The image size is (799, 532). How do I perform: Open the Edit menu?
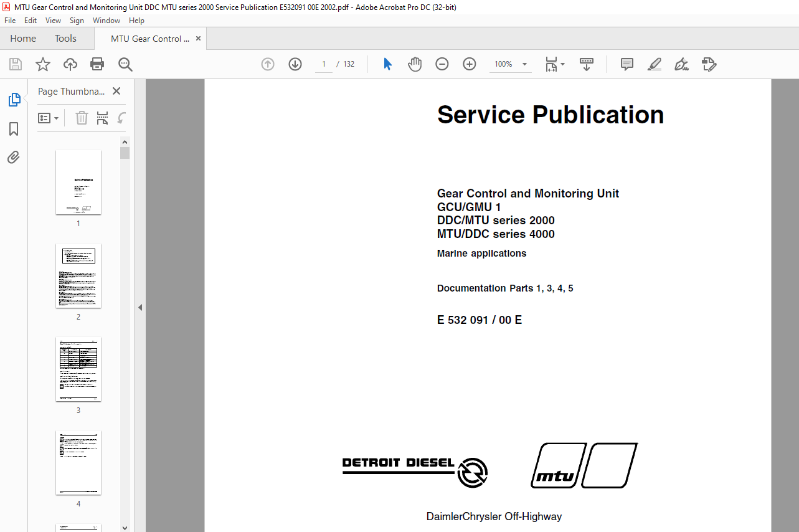tap(31, 21)
